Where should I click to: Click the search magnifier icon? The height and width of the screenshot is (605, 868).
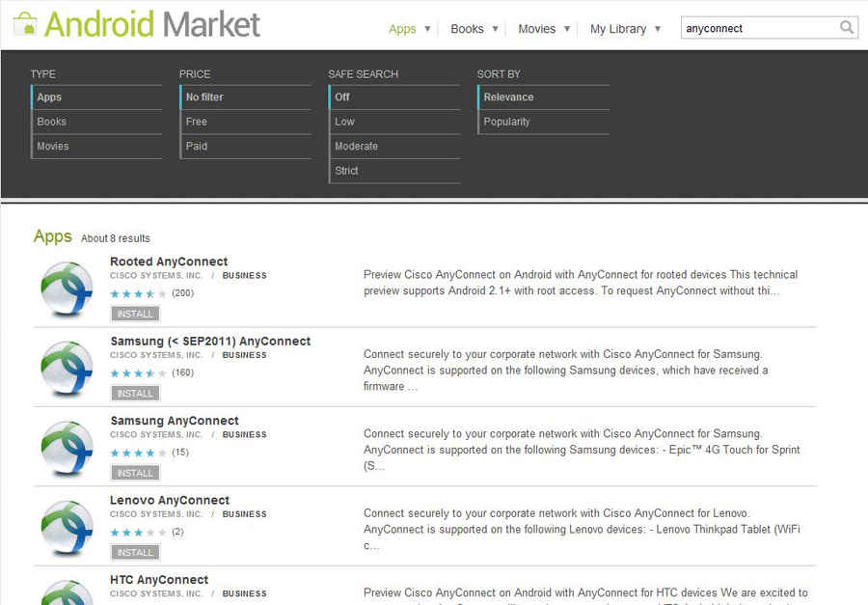coord(847,27)
